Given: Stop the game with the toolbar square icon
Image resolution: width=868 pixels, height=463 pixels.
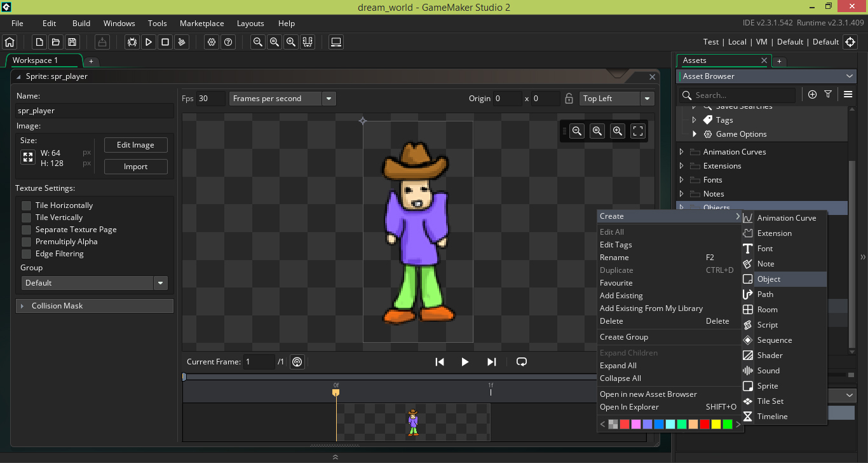Looking at the screenshot, I should (x=165, y=42).
